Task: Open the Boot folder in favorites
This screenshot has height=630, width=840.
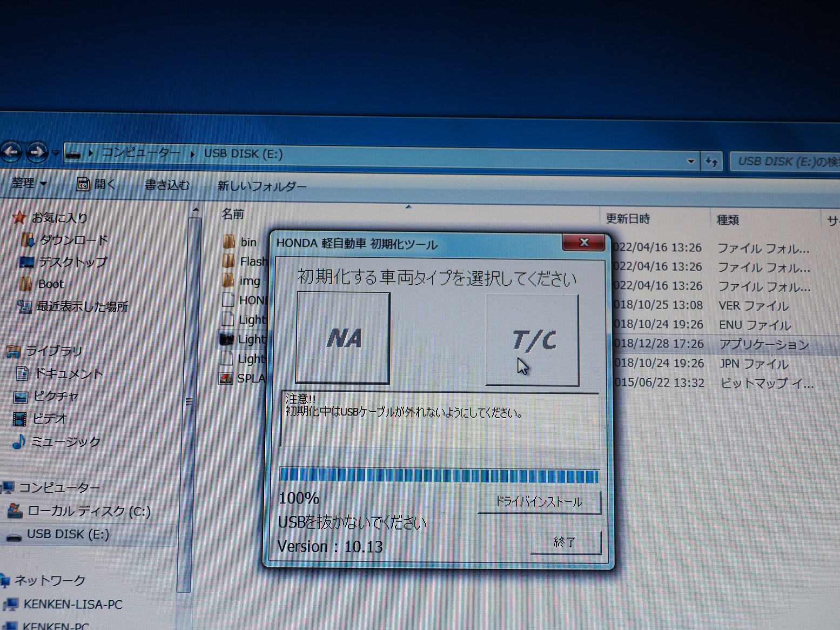Action: (x=51, y=284)
